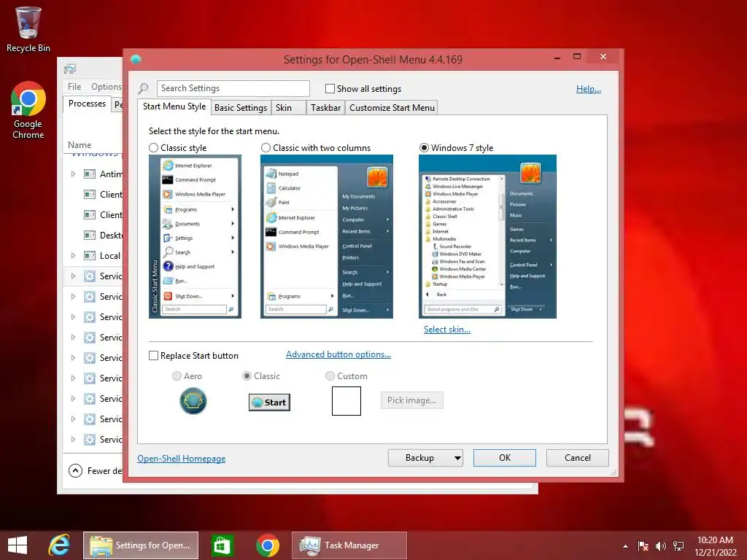Click the Windows Start button on taskbar

pyautogui.click(x=18, y=545)
